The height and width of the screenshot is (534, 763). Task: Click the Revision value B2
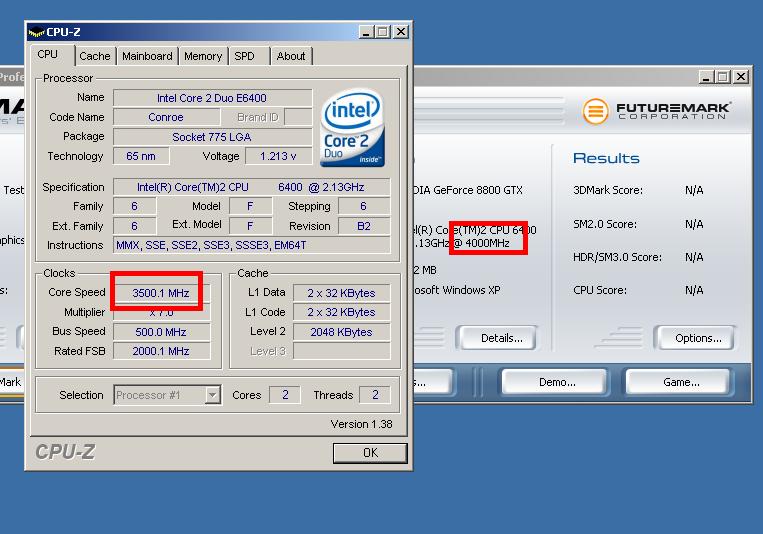364,226
